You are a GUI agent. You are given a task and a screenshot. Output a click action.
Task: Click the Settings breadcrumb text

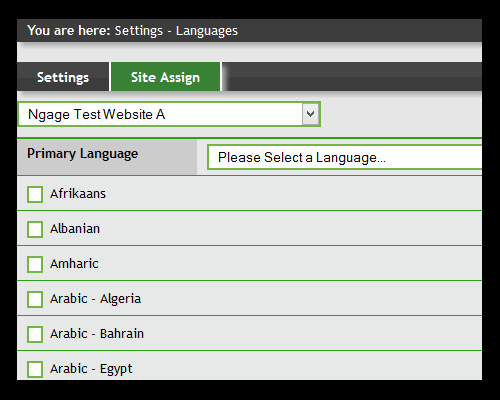[x=139, y=31]
